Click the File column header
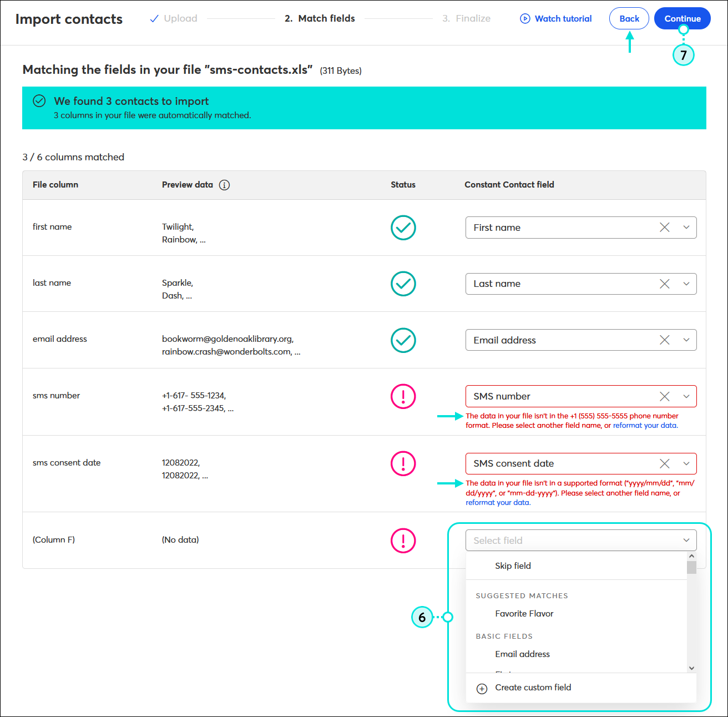 [x=55, y=185]
